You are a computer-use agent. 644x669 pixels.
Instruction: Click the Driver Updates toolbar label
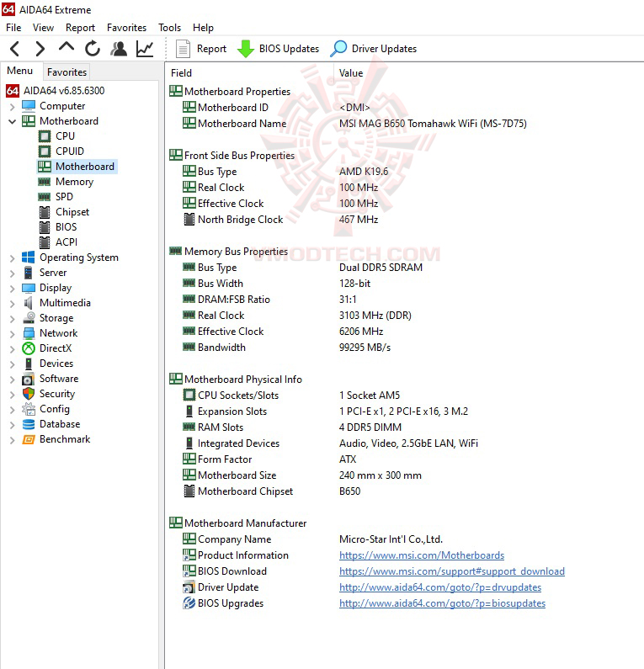384,49
